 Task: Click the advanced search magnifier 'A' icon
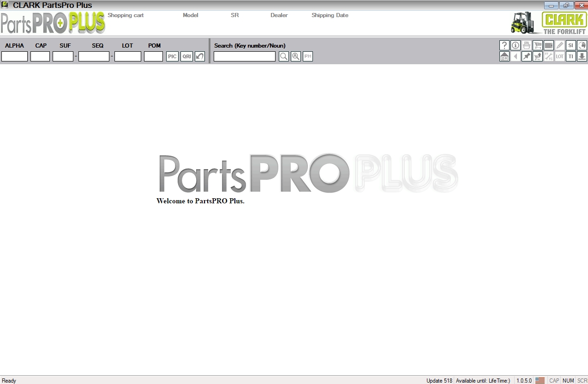[296, 56]
